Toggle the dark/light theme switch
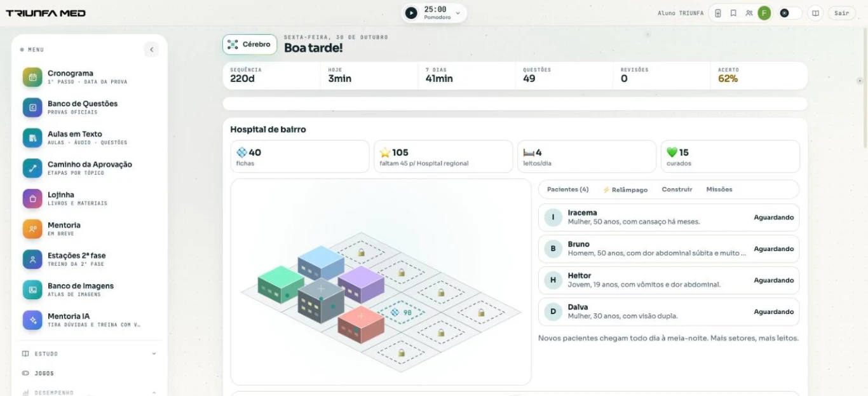Viewport: 868px width, 396px height. pyautogui.click(x=790, y=13)
